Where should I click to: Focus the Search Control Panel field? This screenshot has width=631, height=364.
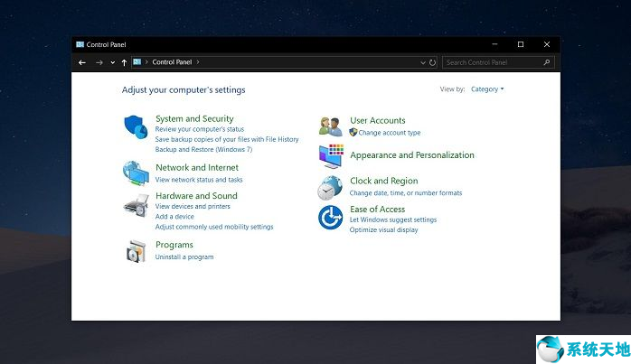coord(498,62)
